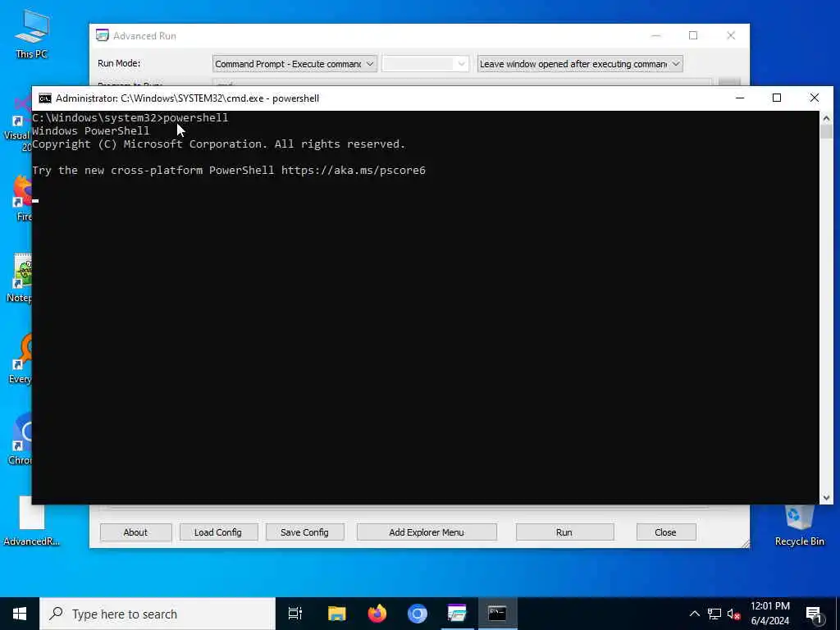The width and height of the screenshot is (840, 630).
Task: Click the muted volume tray icon
Action: click(733, 614)
